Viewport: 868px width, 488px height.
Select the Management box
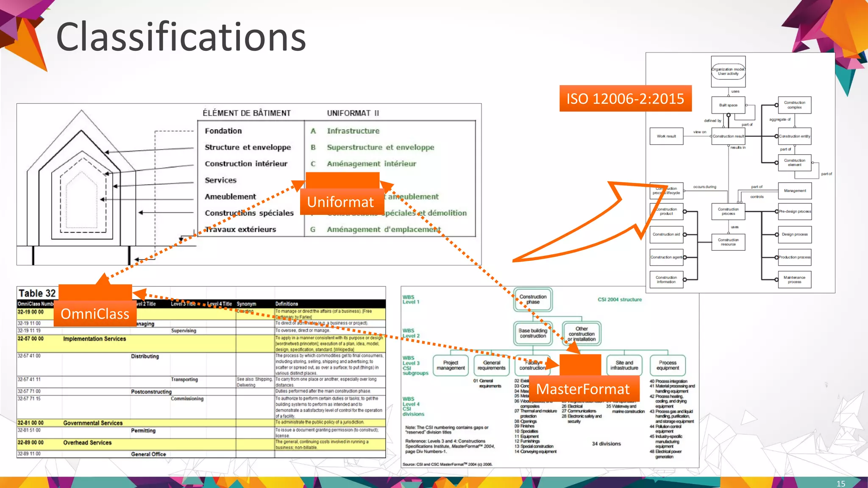click(x=795, y=191)
